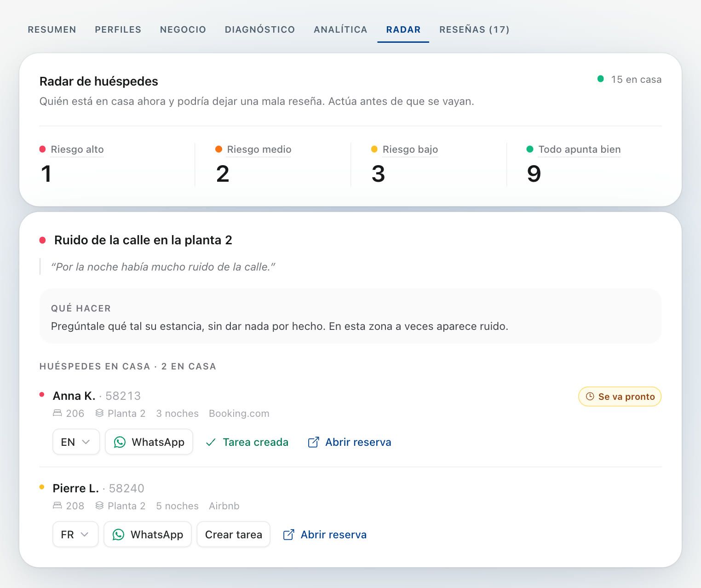Open the Resumen tab
701x588 pixels.
52,29
